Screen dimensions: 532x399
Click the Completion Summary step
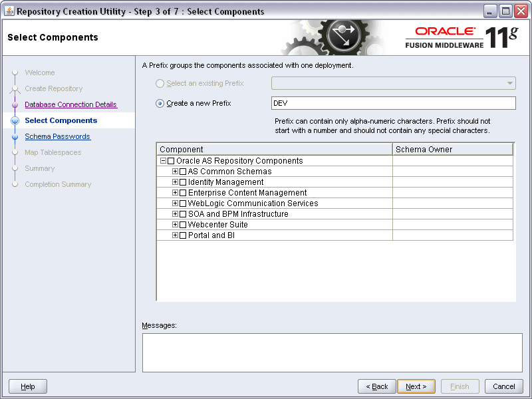coord(58,184)
